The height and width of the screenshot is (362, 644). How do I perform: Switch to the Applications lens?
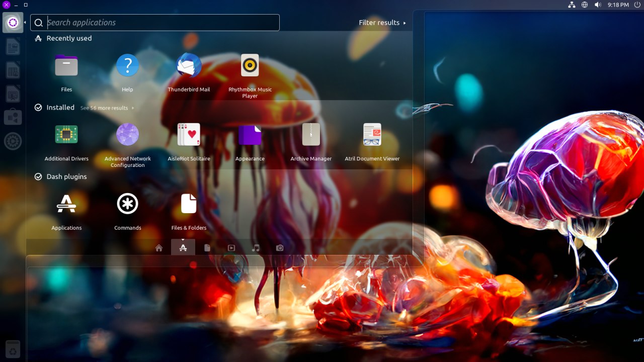point(183,248)
